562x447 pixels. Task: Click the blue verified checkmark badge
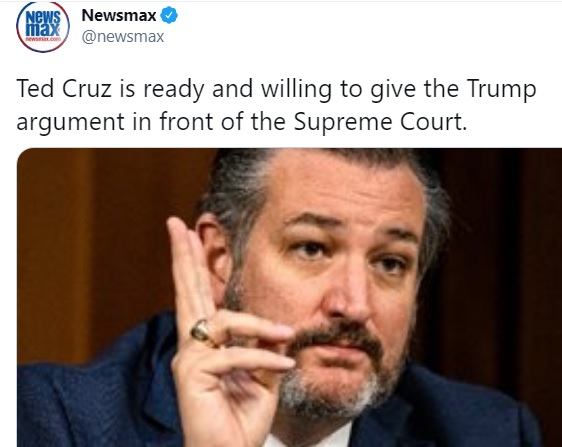click(169, 15)
